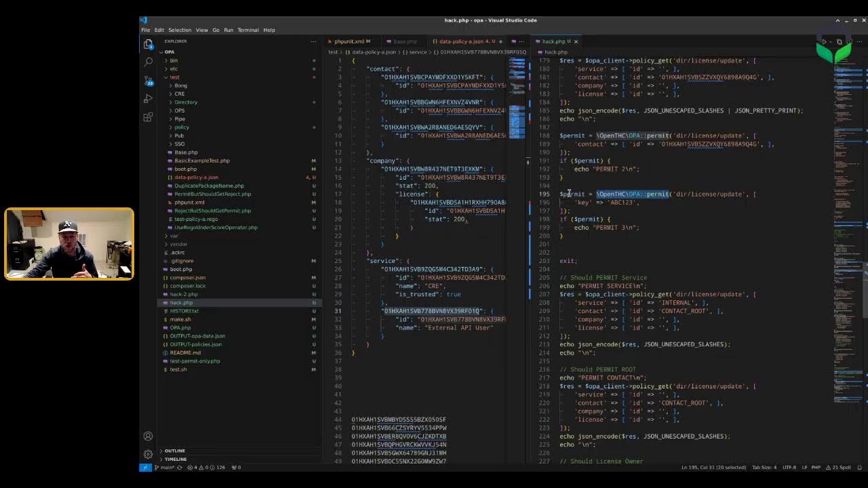Click the notifications bell in the status bar
The width and height of the screenshot is (868, 488).
tap(859, 467)
